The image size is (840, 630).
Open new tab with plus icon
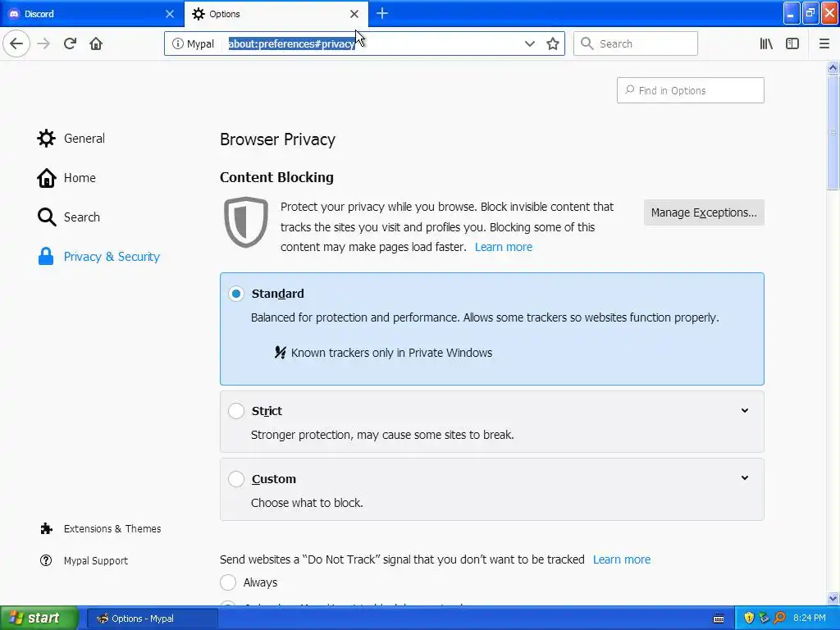(x=382, y=14)
